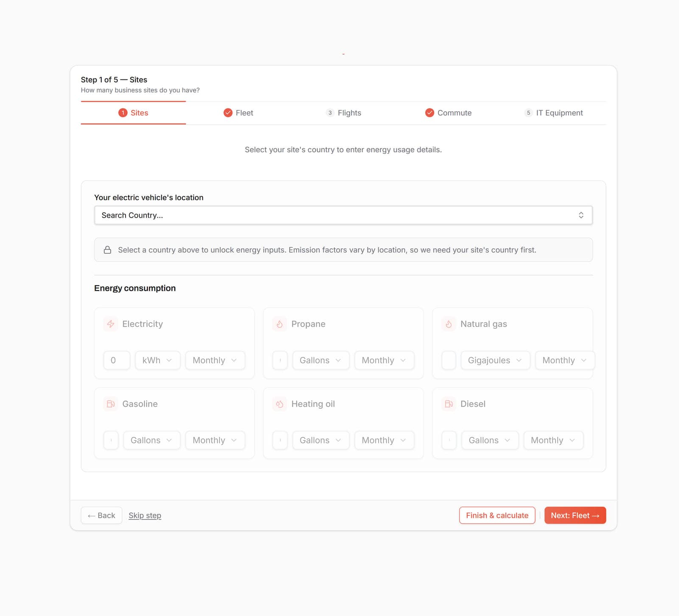679x616 pixels.
Task: Click the Heating oil droplets icon
Action: (280, 404)
